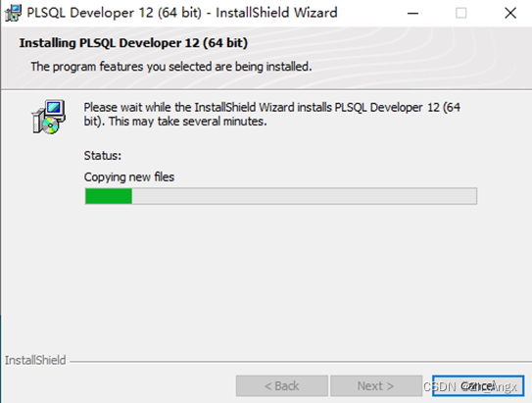532x403 pixels.
Task: Click 'The program features you selected' subtitle
Action: tap(171, 67)
